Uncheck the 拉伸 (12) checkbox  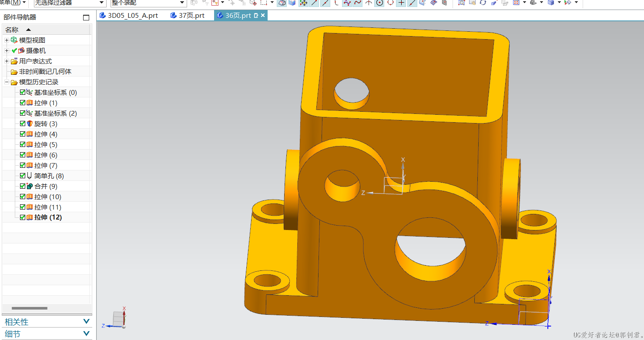pos(23,217)
